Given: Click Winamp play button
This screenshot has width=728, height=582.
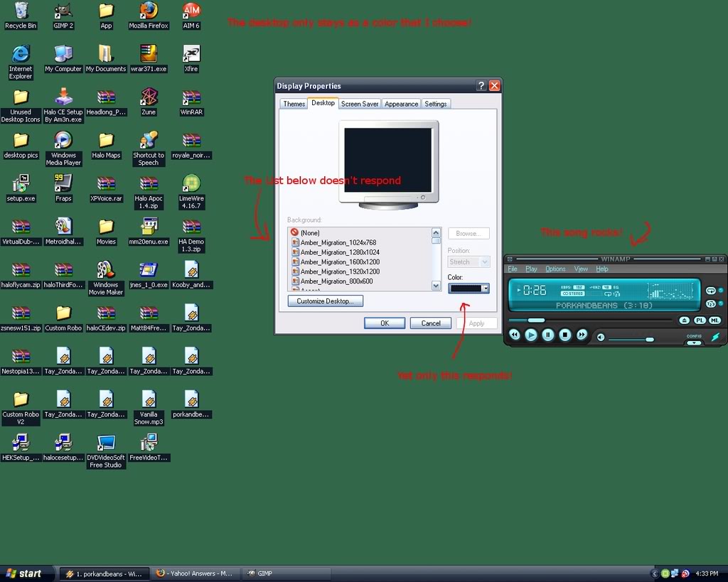Looking at the screenshot, I should [531, 335].
